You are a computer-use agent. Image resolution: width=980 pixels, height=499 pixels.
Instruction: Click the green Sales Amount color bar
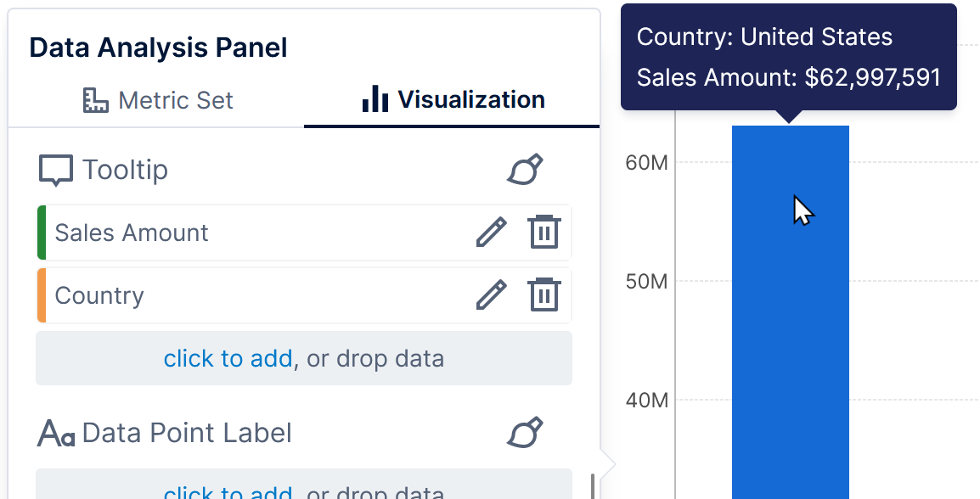pyautogui.click(x=42, y=233)
